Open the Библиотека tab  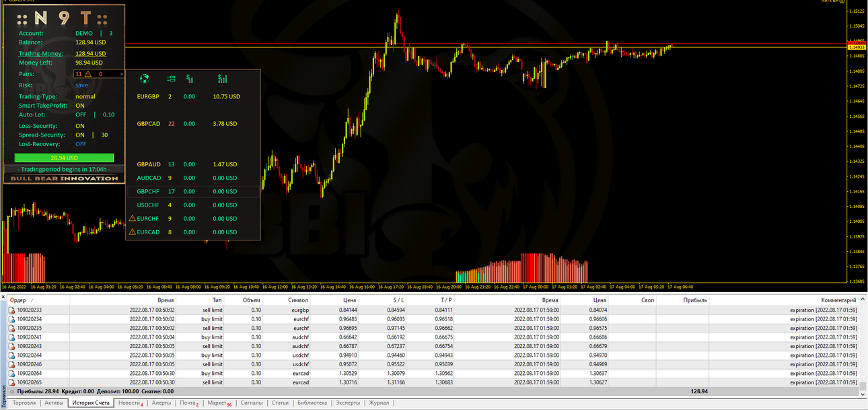[x=312, y=403]
